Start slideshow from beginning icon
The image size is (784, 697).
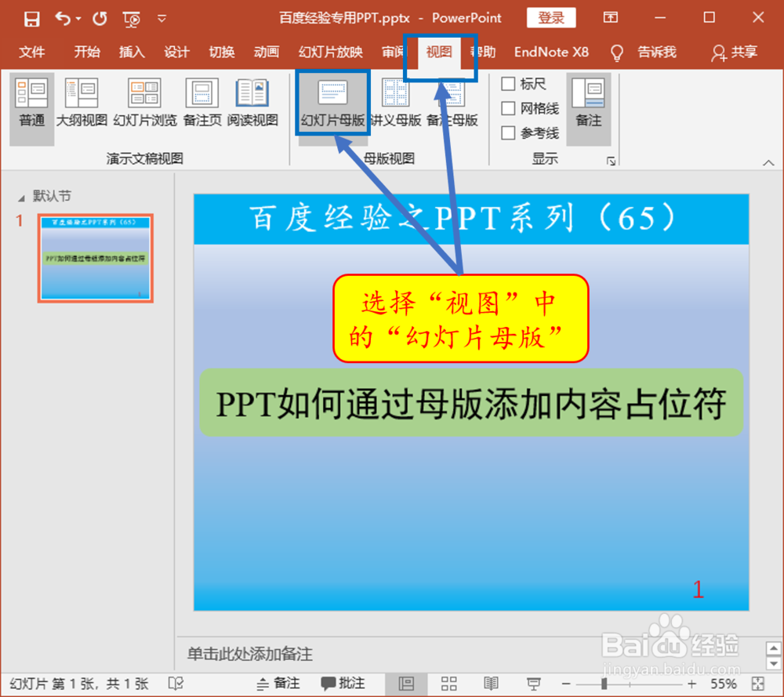click(131, 20)
